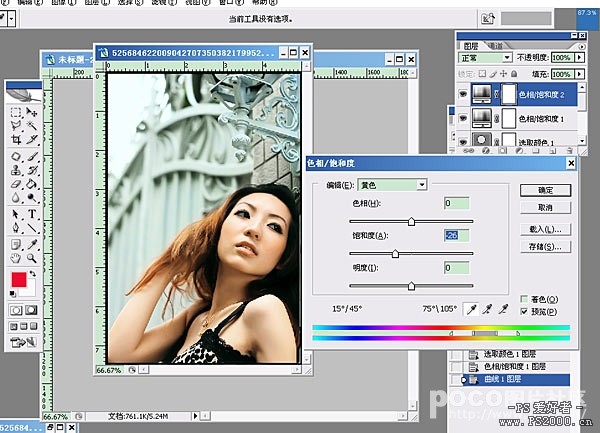The image size is (600, 433).
Task: Toggle lock all padlock icon
Action: (x=514, y=73)
